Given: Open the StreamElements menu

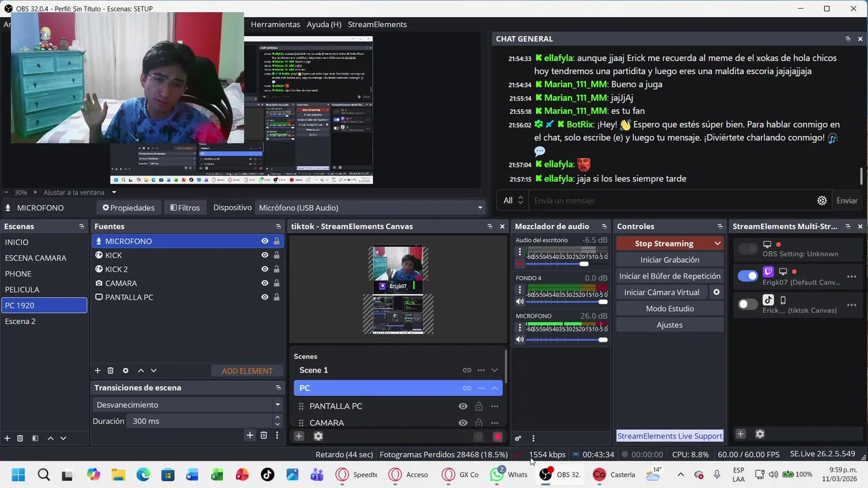Looking at the screenshot, I should click(377, 24).
